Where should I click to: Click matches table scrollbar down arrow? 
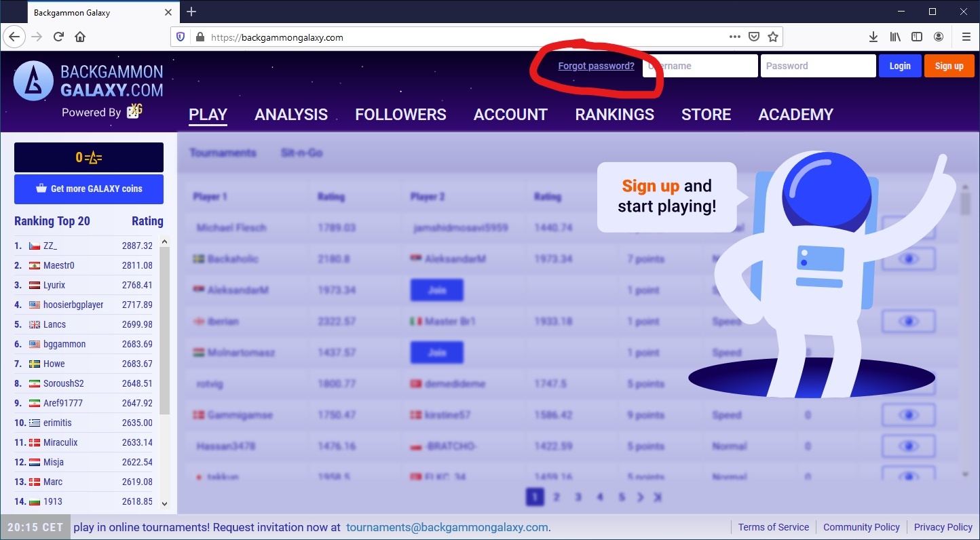click(966, 474)
